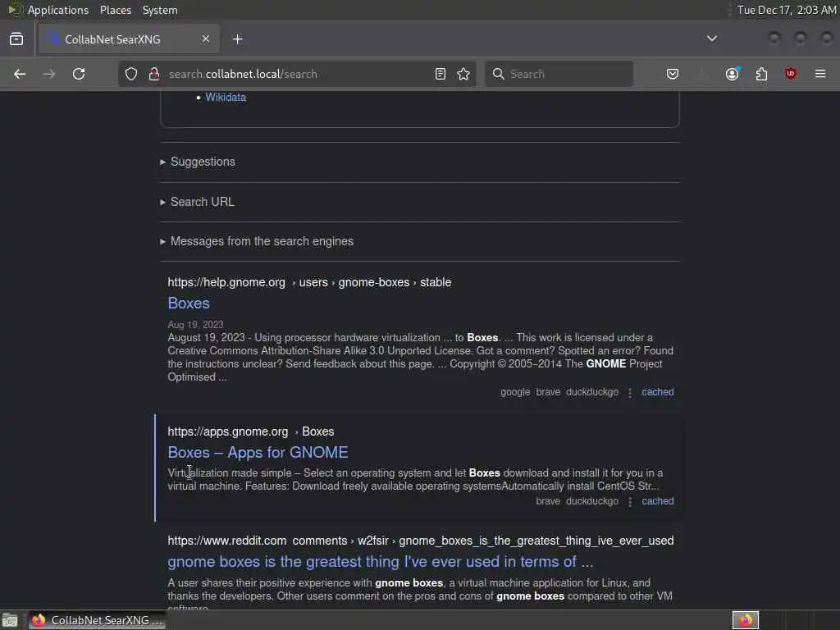Viewport: 840px width, 630px height.
Task: Open the Firefox account icon
Action: 733,74
